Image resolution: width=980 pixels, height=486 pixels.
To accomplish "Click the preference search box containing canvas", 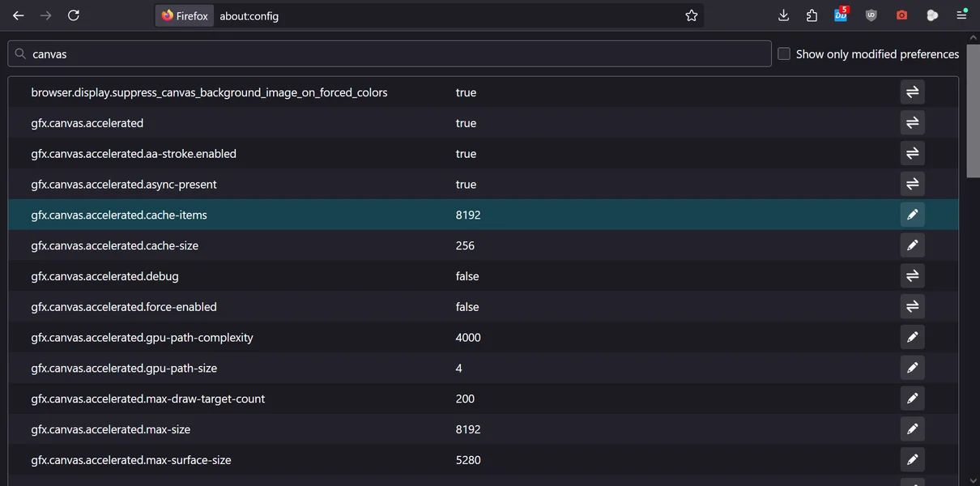I will click(x=390, y=54).
